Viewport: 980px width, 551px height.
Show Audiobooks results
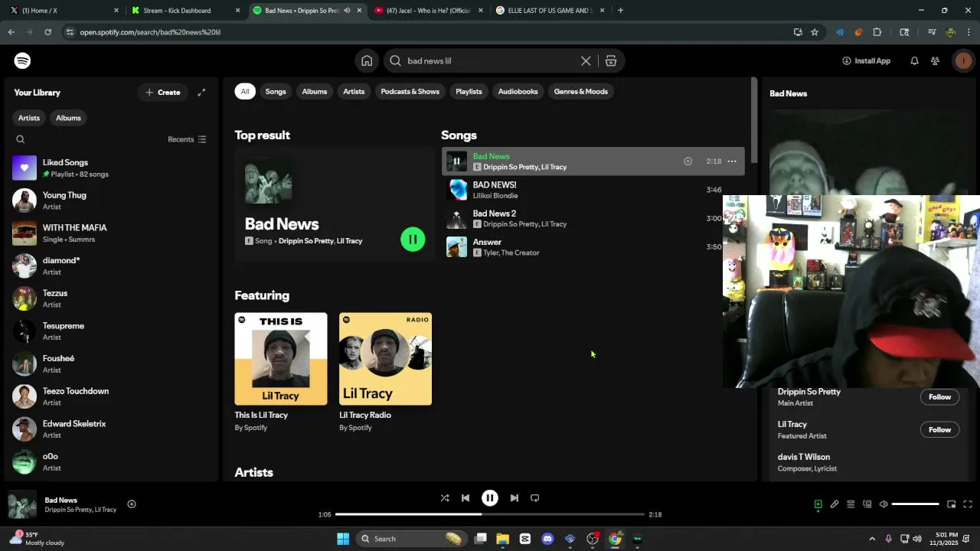coord(518,91)
